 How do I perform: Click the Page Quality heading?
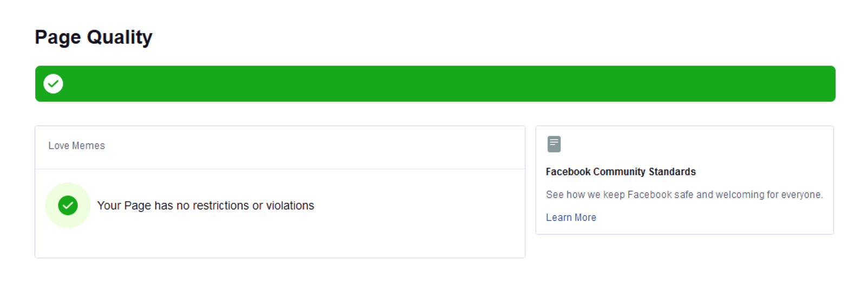[94, 37]
